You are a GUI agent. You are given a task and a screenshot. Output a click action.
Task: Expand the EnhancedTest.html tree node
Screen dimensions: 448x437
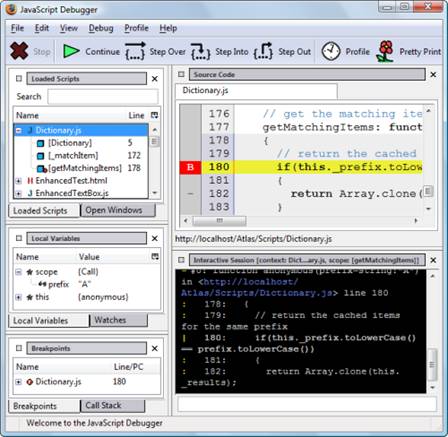pyautogui.click(x=19, y=181)
